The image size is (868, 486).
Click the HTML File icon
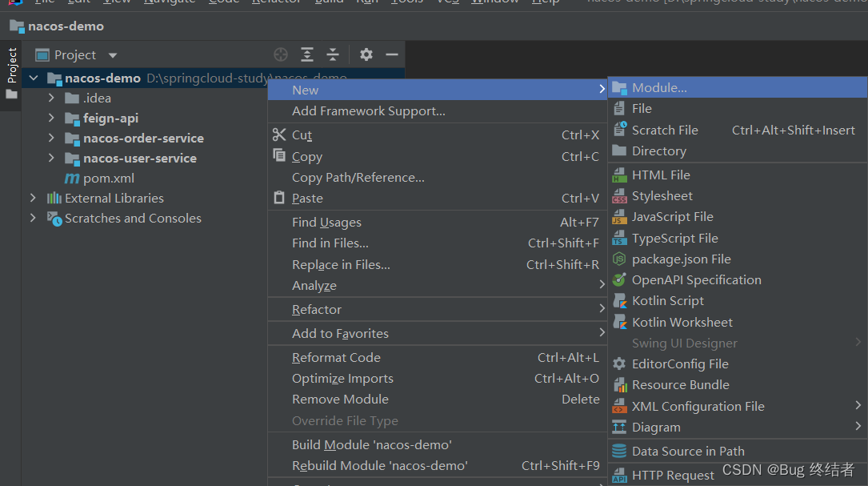[x=619, y=175]
